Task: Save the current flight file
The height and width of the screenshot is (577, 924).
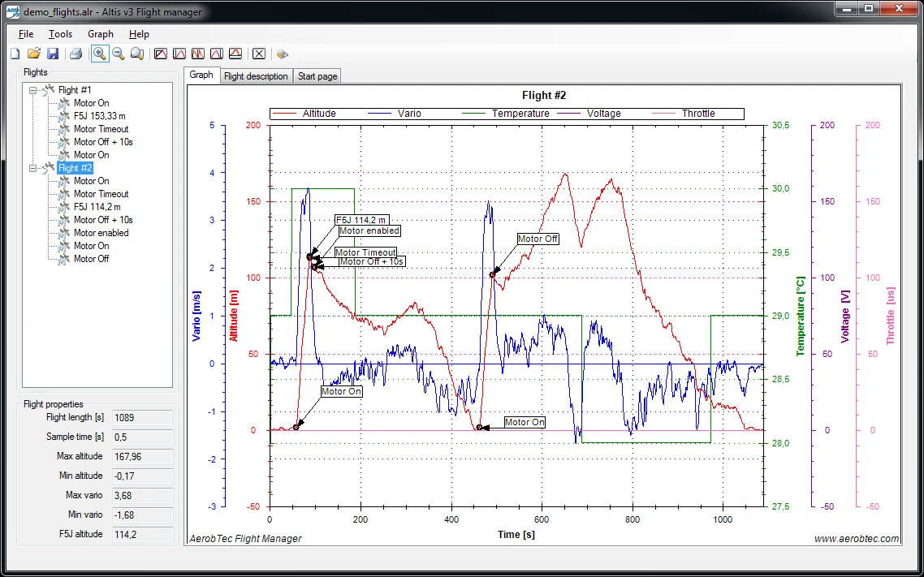Action: pyautogui.click(x=53, y=54)
